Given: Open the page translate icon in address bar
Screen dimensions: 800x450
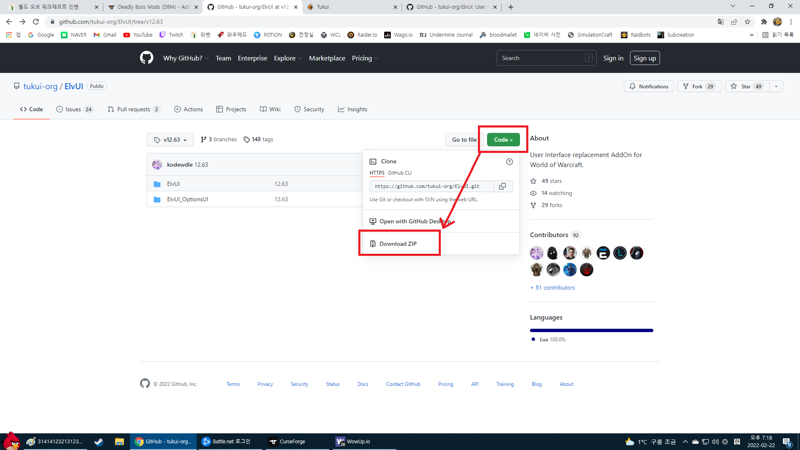Looking at the screenshot, I should [x=720, y=22].
